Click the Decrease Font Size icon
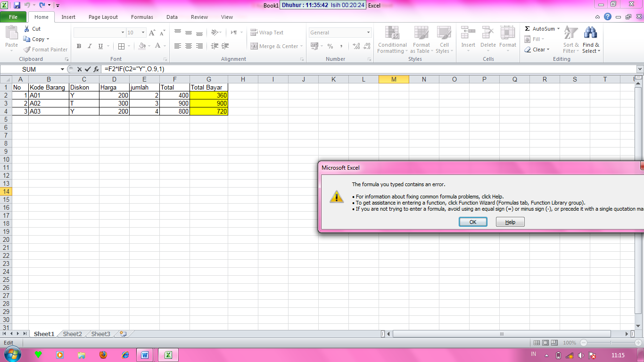The height and width of the screenshot is (362, 644). click(162, 33)
